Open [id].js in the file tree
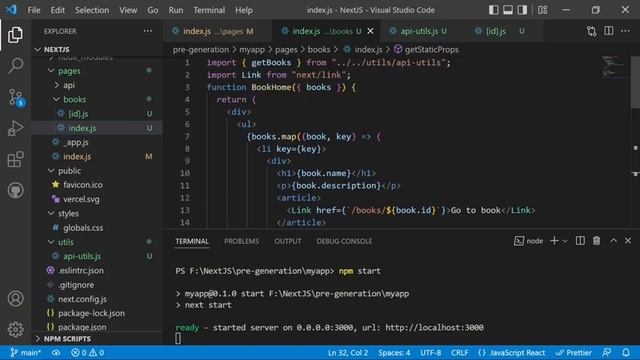The height and width of the screenshot is (360, 640). pos(78,114)
